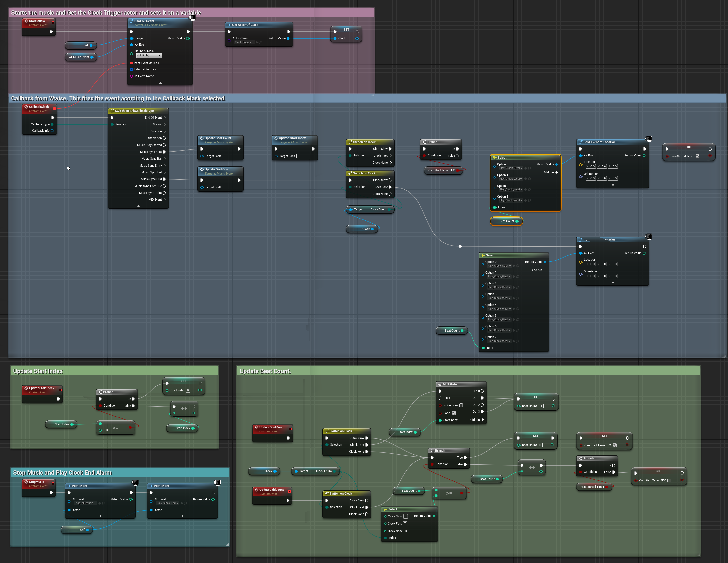Uncheck the Has Started Timer checkbox
This screenshot has width=728, height=563.
pos(697,156)
